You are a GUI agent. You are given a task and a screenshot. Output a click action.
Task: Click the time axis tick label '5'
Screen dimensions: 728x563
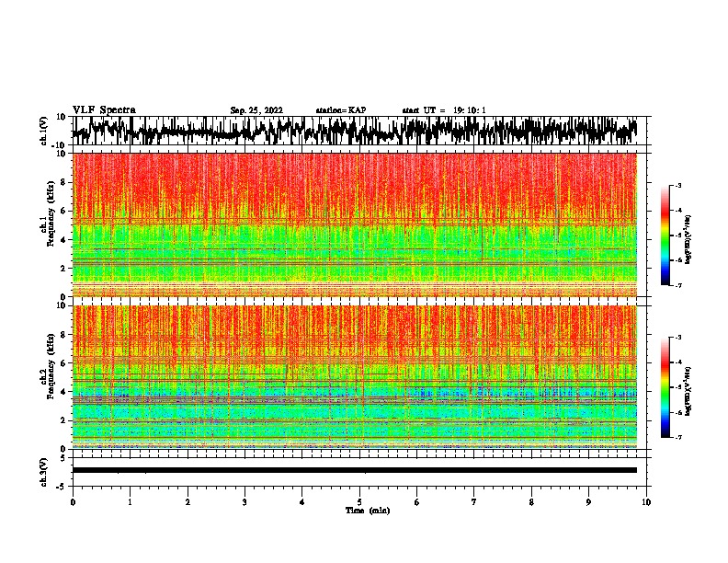pyautogui.click(x=359, y=502)
